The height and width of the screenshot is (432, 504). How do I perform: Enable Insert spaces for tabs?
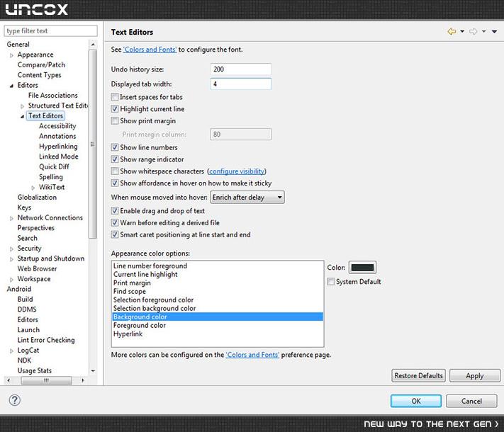tap(115, 97)
